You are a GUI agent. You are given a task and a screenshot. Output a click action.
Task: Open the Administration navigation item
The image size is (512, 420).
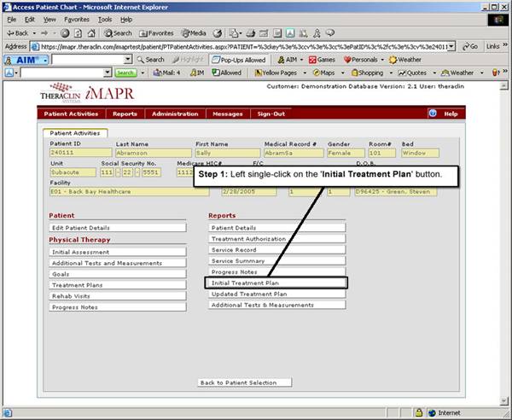tap(175, 114)
